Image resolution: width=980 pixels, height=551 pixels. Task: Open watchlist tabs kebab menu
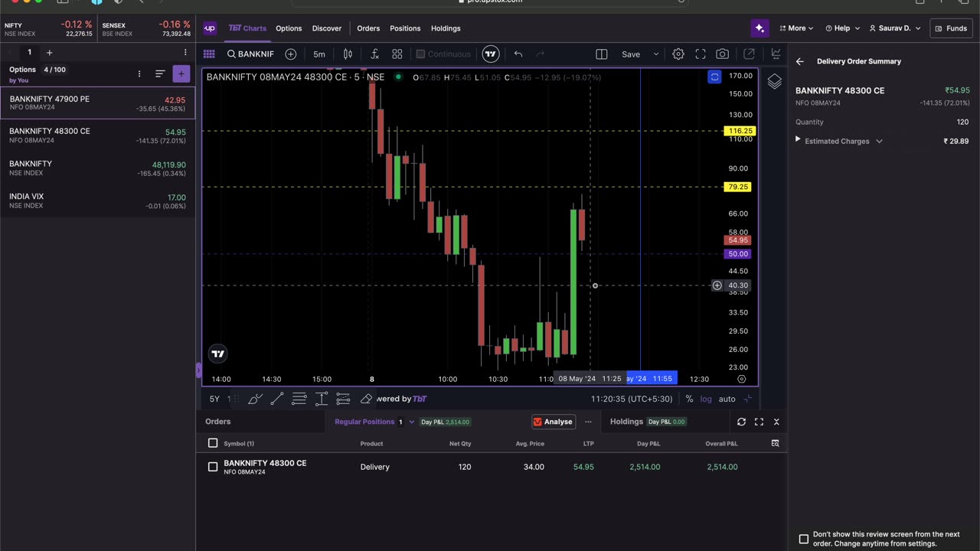(x=185, y=53)
